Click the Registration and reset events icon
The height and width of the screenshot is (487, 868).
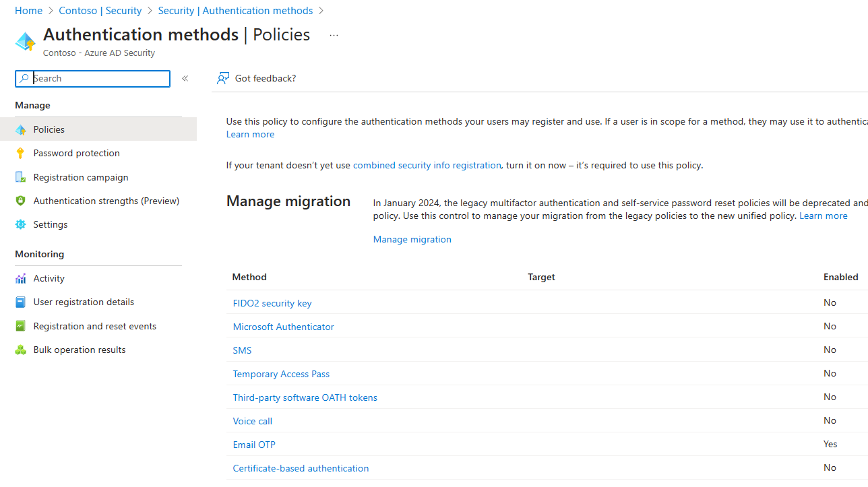pyautogui.click(x=20, y=326)
